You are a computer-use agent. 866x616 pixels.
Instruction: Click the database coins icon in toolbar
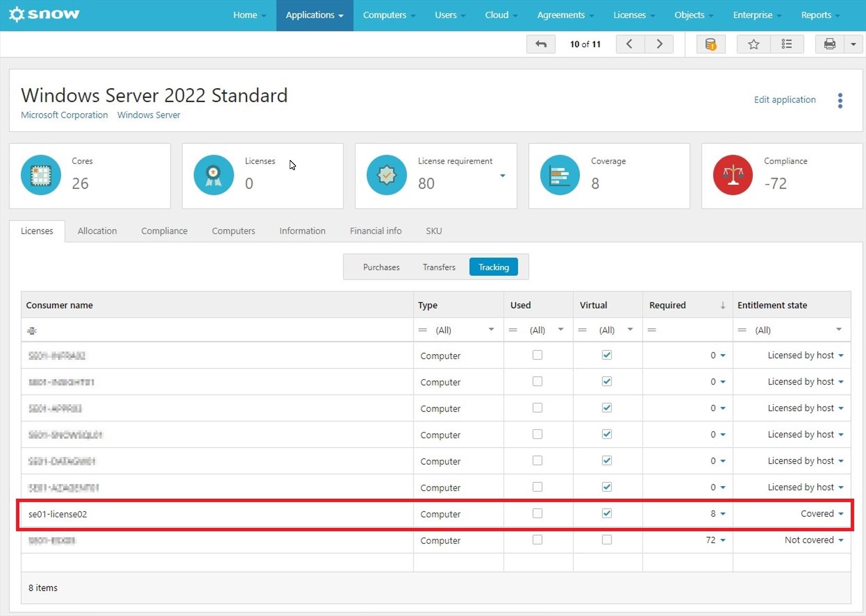(710, 44)
